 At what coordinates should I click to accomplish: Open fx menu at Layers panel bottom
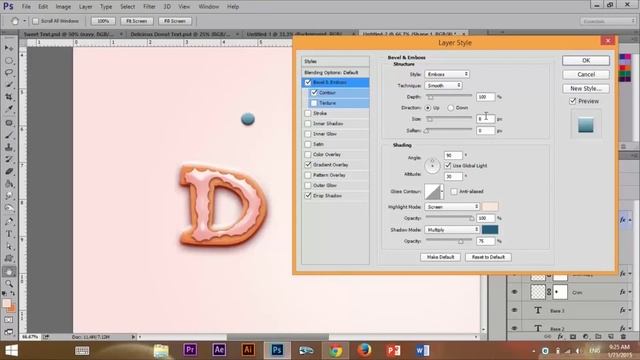coord(560,337)
